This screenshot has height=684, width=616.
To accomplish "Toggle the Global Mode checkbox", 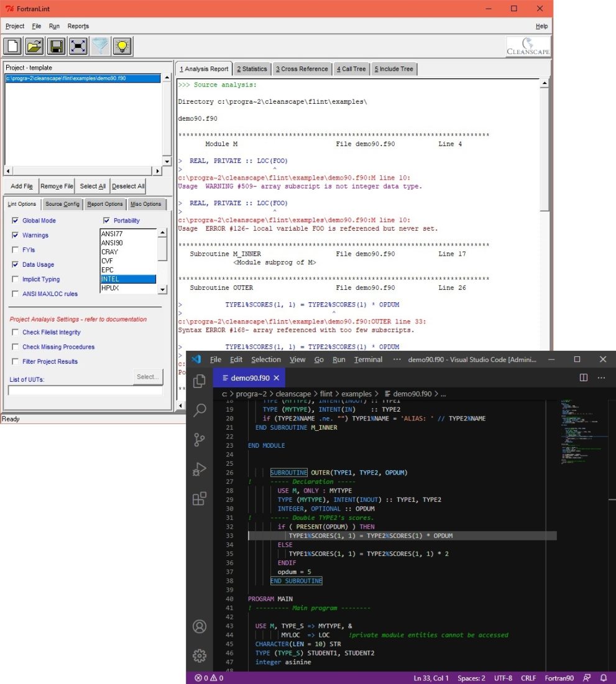I will [16, 220].
